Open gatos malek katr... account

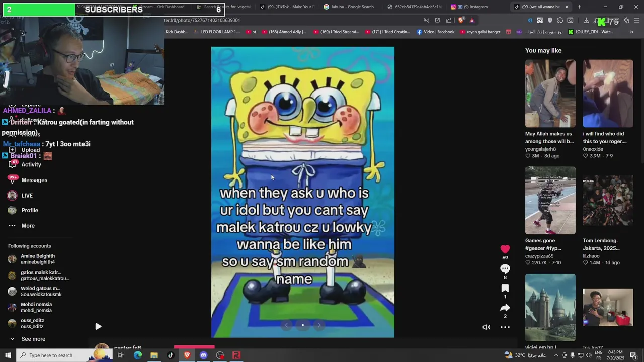coord(39,276)
